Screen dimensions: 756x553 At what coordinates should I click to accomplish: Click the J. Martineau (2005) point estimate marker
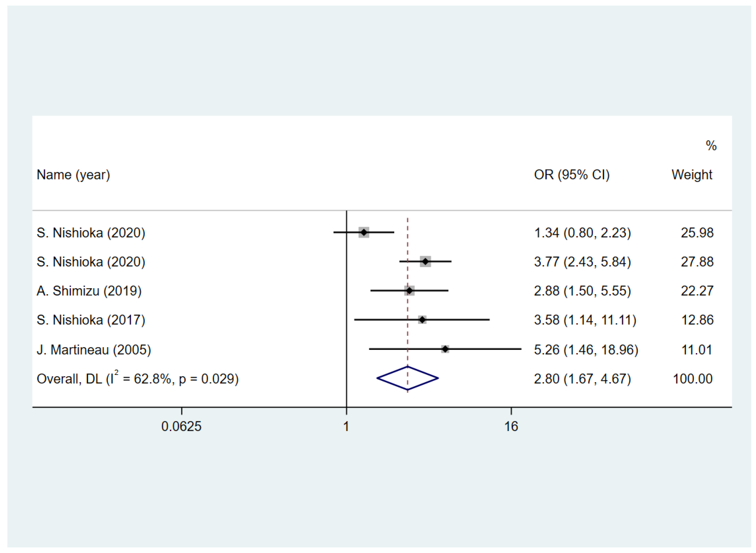tap(445, 349)
